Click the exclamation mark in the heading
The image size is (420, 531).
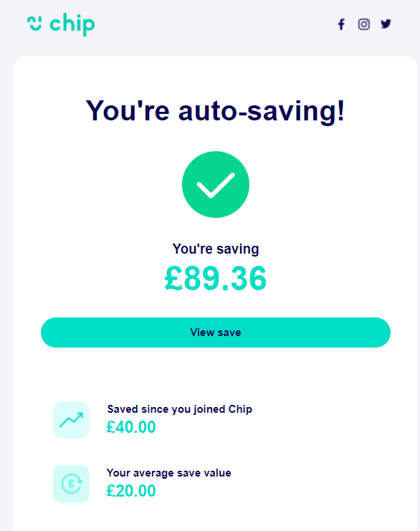pyautogui.click(x=341, y=110)
